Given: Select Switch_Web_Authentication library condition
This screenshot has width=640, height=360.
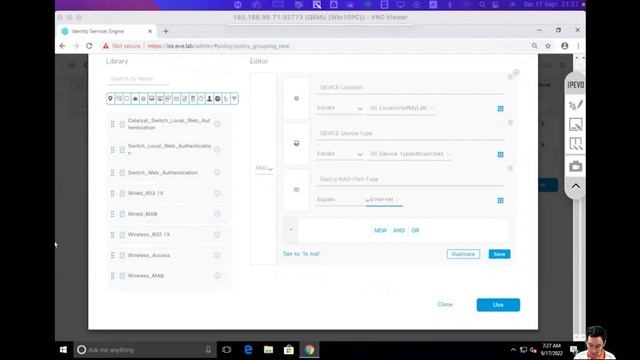Looking at the screenshot, I should click(x=162, y=173).
